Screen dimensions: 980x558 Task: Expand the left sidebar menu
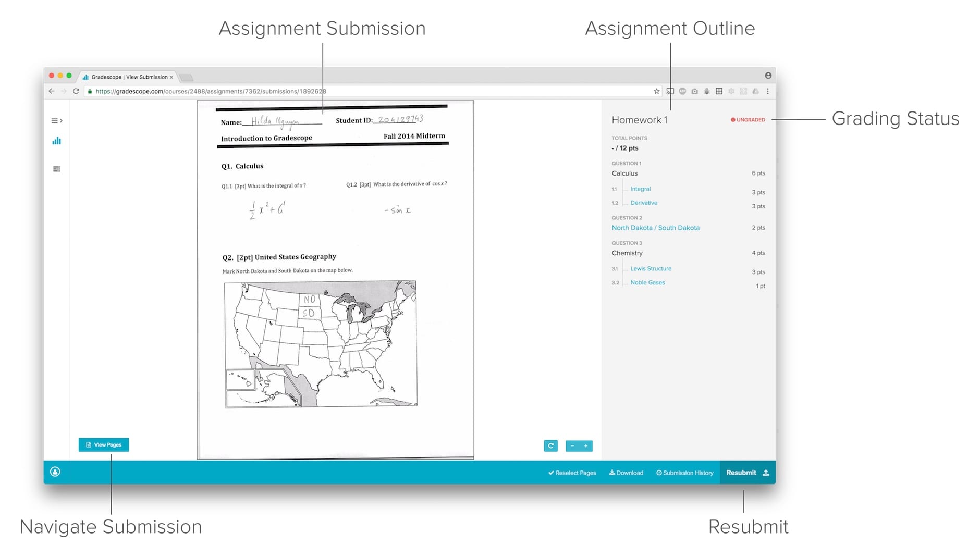(x=56, y=121)
